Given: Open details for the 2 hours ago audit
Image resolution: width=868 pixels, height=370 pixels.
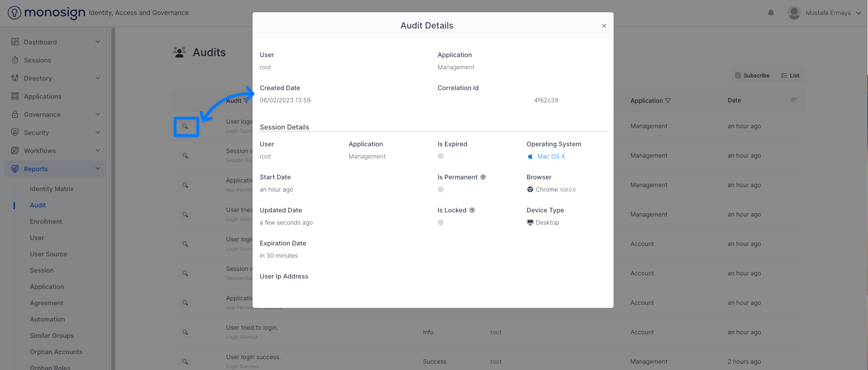Looking at the screenshot, I should (185, 361).
